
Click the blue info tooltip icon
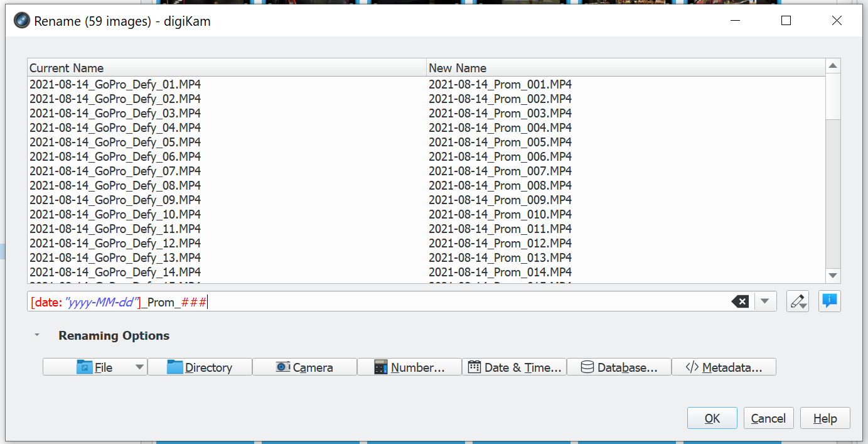(829, 301)
